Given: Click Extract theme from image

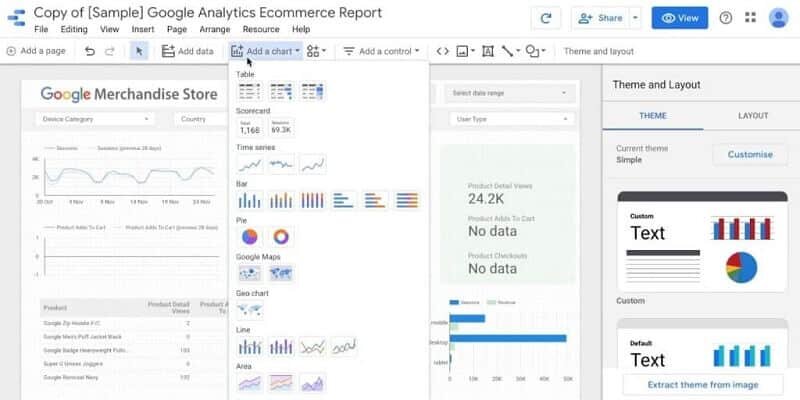Looking at the screenshot, I should point(703,385).
